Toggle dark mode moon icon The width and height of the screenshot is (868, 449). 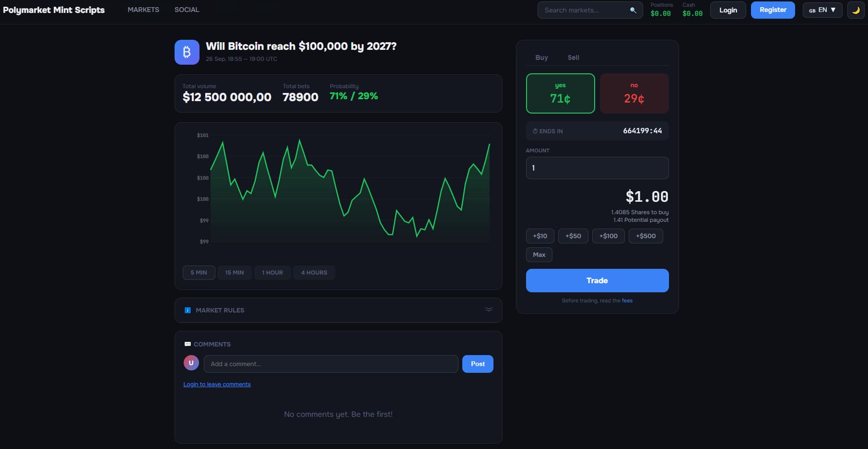pyautogui.click(x=856, y=10)
